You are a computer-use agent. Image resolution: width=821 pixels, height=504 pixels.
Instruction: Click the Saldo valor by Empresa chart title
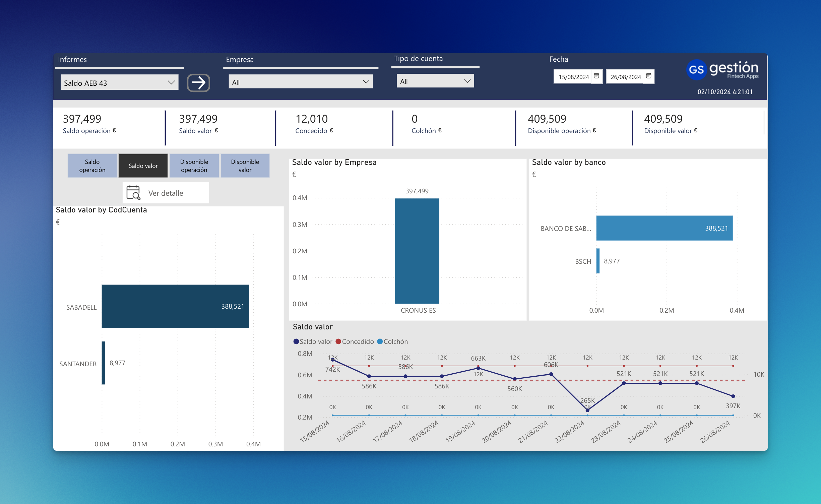(x=334, y=162)
